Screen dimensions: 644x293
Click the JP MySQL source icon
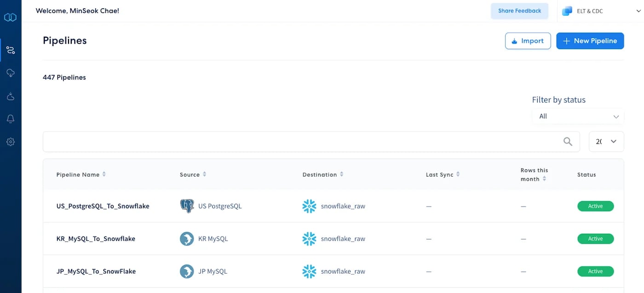[187, 271]
